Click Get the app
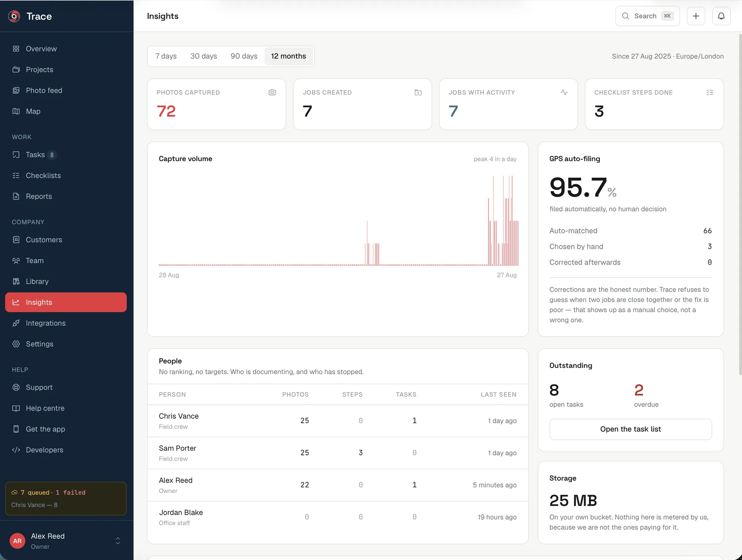Image resolution: width=742 pixels, height=560 pixels. pos(66,429)
